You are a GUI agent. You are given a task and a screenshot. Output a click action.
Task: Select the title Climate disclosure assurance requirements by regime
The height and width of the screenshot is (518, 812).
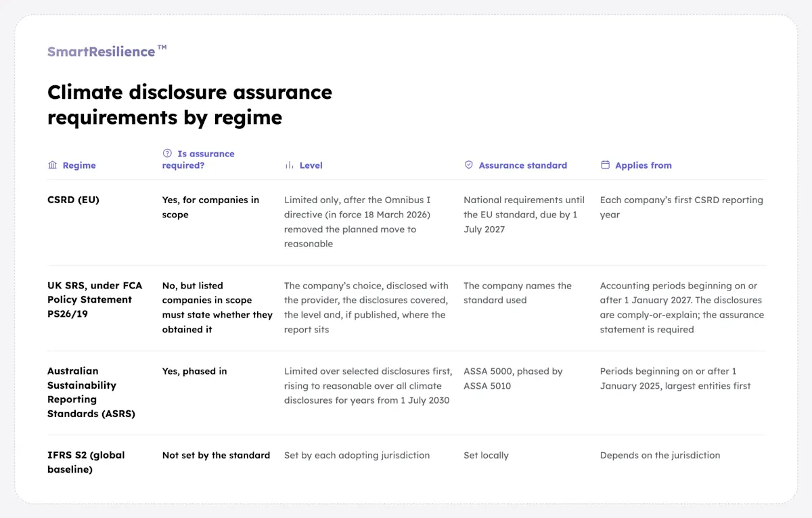pos(189,104)
